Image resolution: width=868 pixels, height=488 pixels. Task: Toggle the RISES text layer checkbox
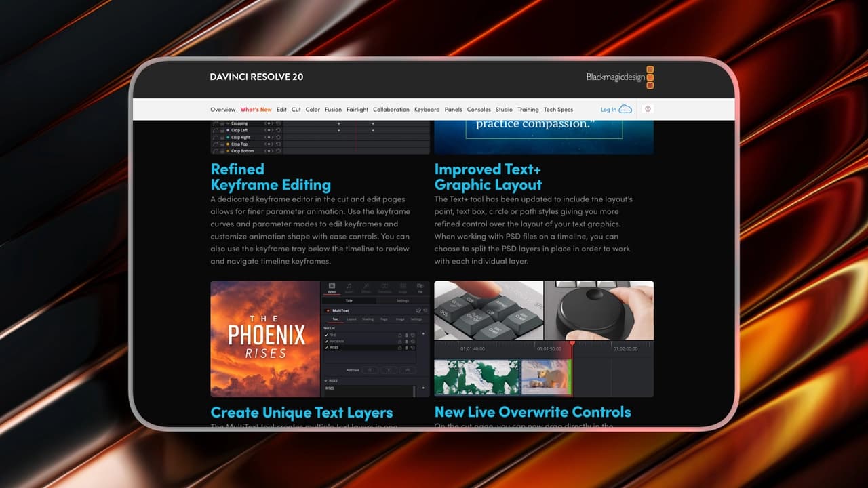point(326,348)
